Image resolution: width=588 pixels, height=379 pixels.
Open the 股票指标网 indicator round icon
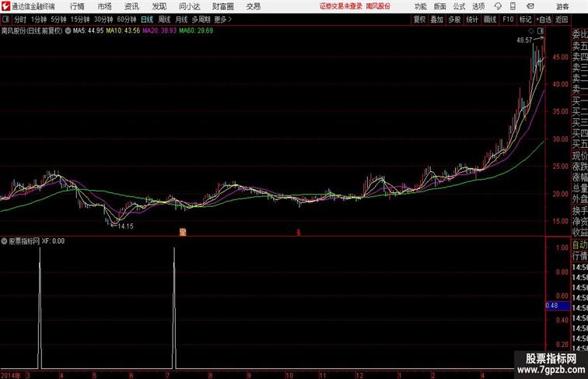(x=4, y=241)
